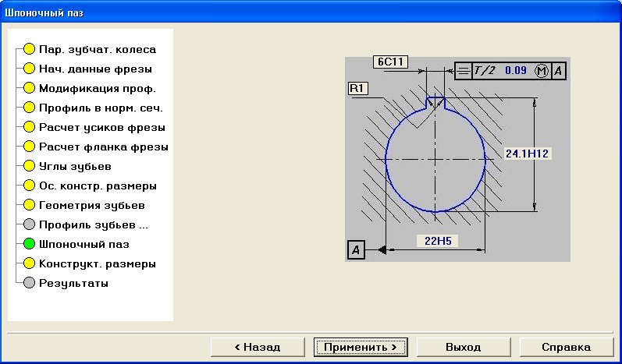This screenshot has width=622, height=364.
Task: Click the symmetry symbol in tolerance frame
Action: click(463, 71)
